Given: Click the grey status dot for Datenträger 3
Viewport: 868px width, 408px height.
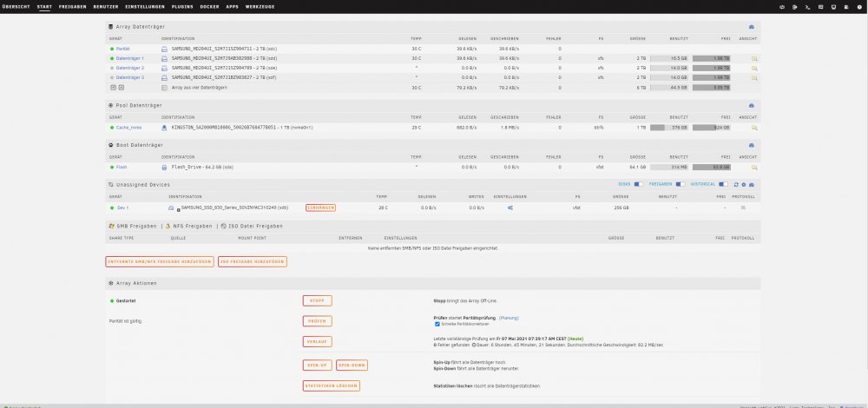Looking at the screenshot, I should [x=112, y=77].
